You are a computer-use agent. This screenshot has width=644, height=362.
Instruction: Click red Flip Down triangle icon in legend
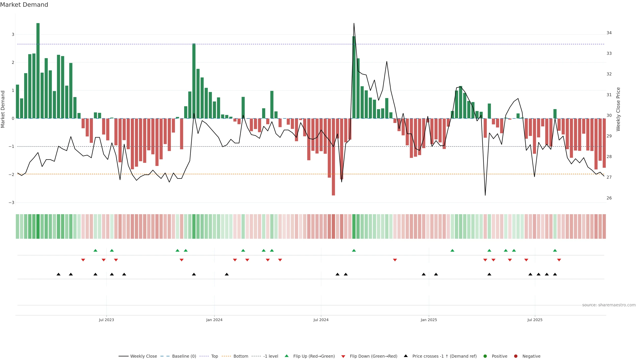tap(343, 356)
